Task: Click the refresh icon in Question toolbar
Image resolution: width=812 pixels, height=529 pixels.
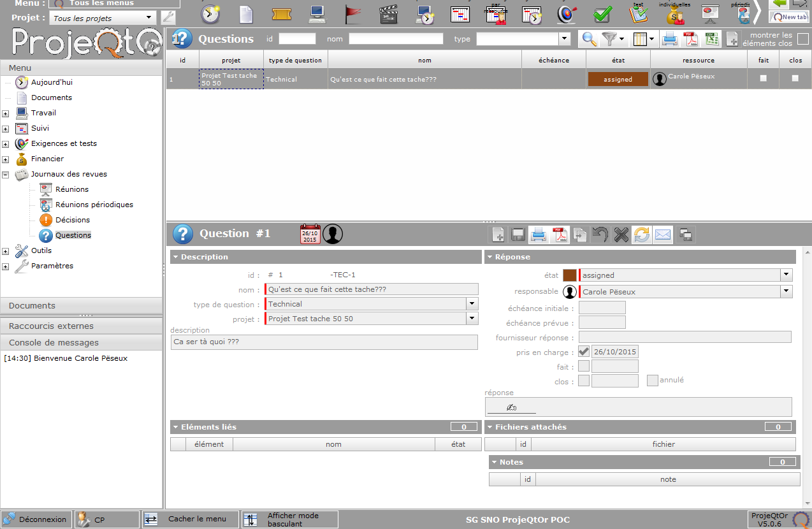Action: pos(642,235)
